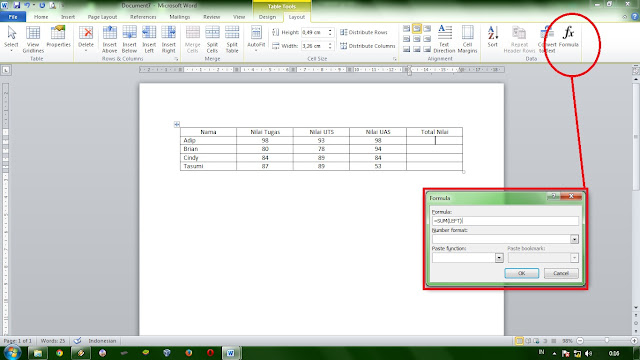Click the Delete table icon
The image size is (640, 360).
[86, 39]
